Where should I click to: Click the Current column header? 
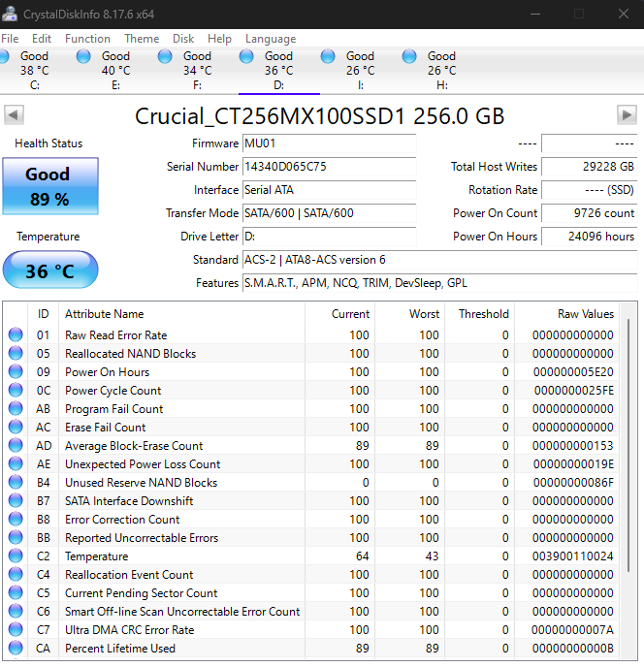[340, 314]
